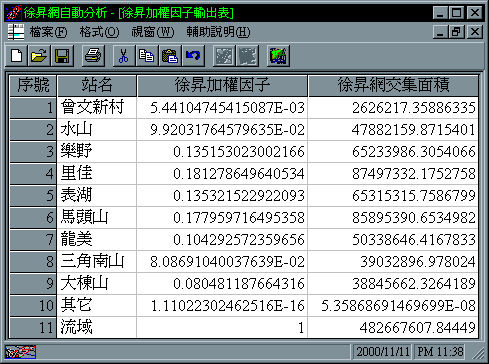Click the Save floppy disk icon

[62, 56]
